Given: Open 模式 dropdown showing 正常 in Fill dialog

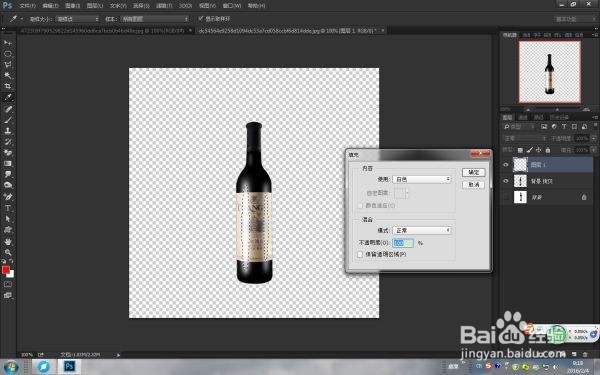Looking at the screenshot, I should (x=422, y=230).
